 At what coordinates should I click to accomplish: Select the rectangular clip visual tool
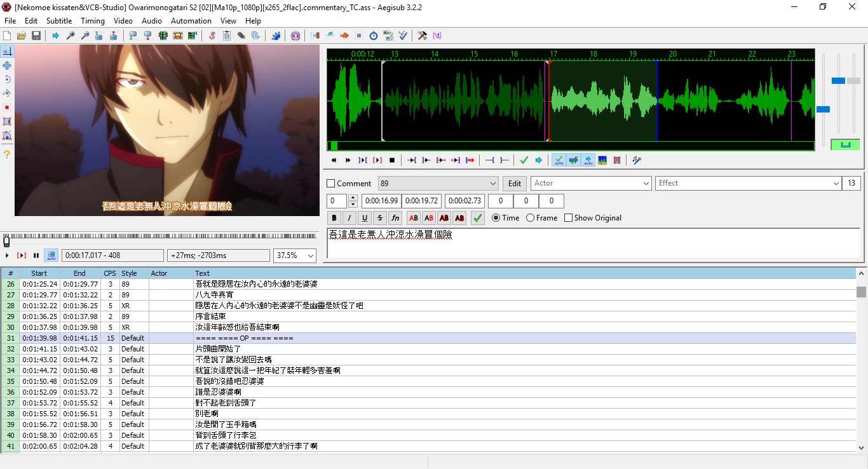tap(7, 121)
